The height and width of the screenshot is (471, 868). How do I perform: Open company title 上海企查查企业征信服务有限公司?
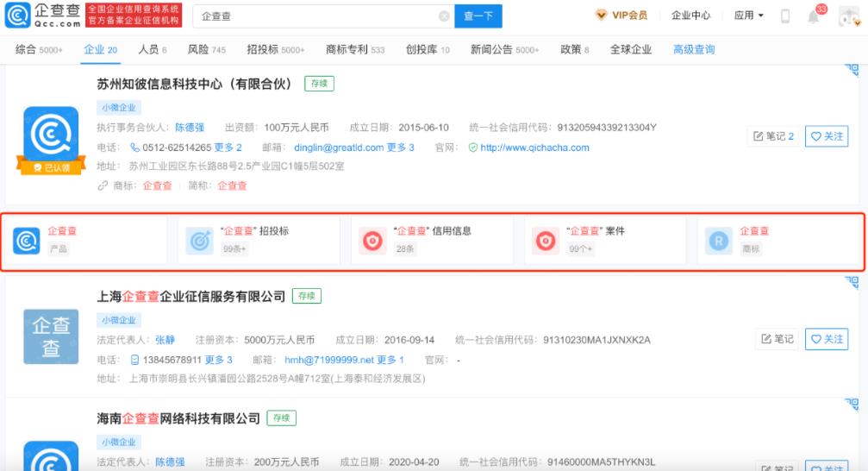click(191, 297)
